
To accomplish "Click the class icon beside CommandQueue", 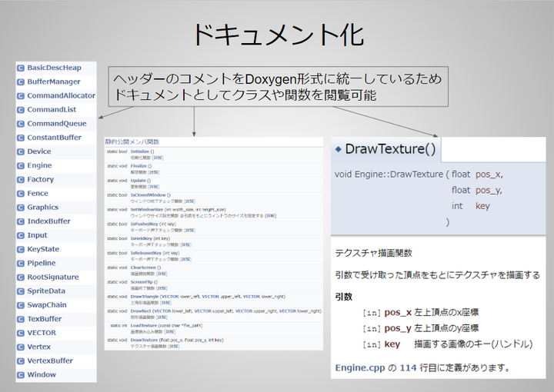I will click(21, 124).
